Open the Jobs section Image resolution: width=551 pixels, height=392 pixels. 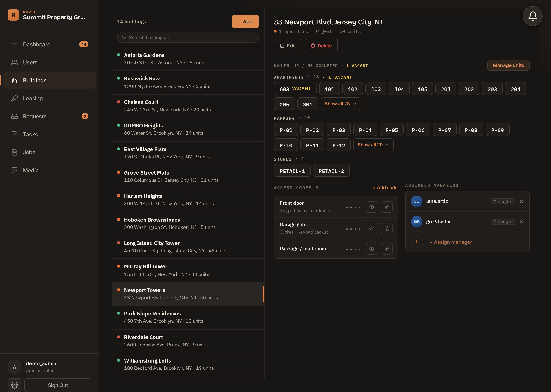click(x=50, y=152)
